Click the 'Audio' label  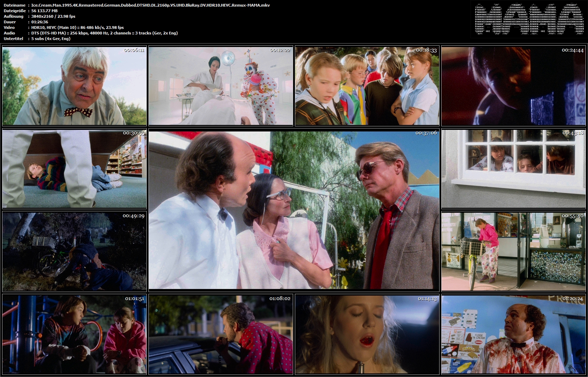coord(9,33)
